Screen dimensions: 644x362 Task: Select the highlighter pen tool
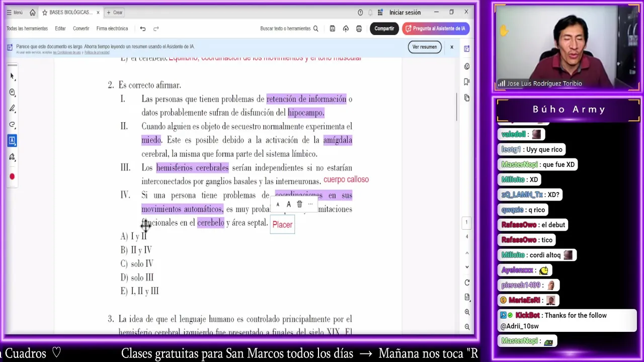(x=12, y=109)
